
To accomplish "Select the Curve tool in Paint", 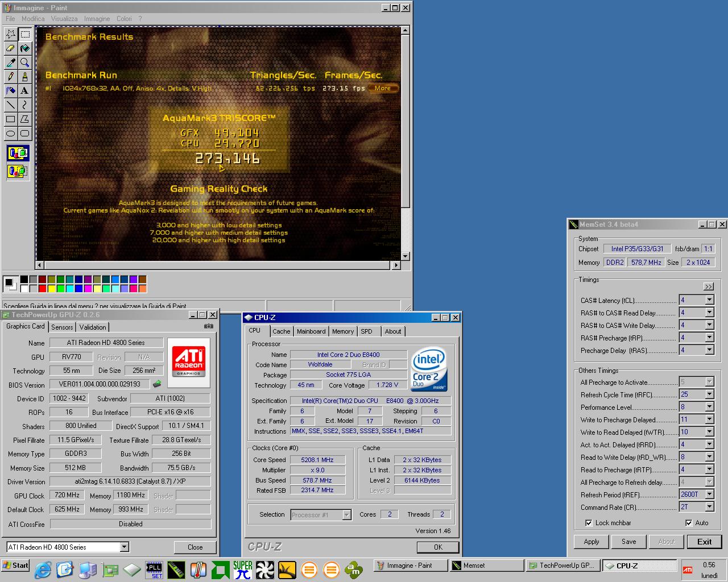I will 25,105.
